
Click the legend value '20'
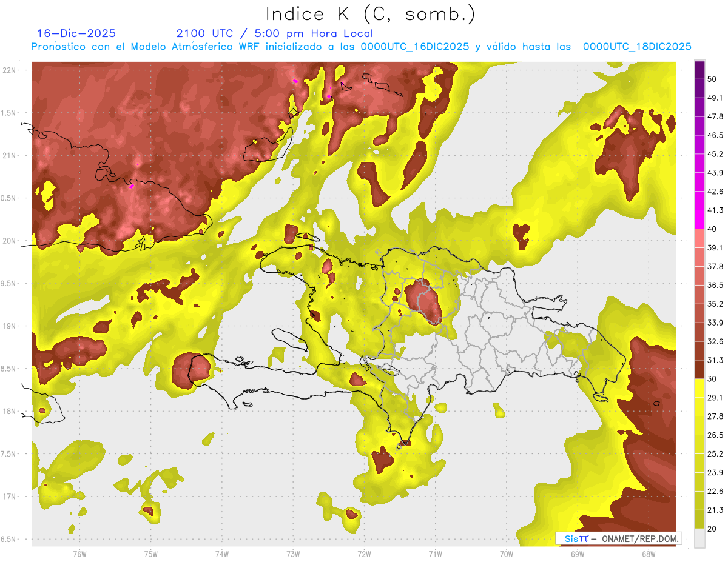click(712, 529)
